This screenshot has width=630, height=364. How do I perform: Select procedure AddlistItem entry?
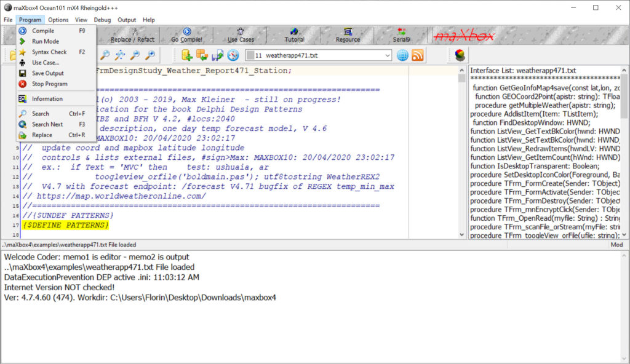534,114
